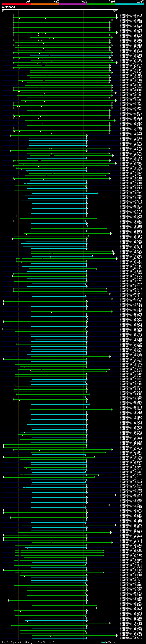Select label UniRef100_C6T283

[x=131, y=87]
